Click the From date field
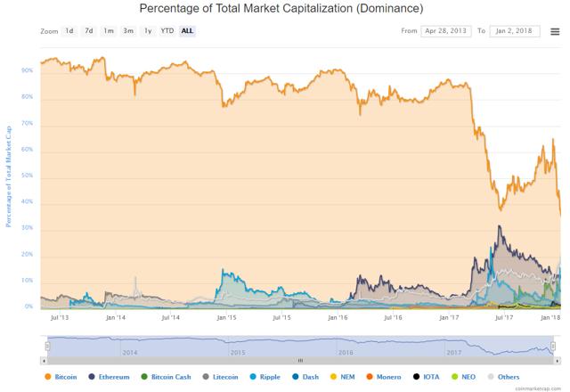This screenshot has height=392, width=570. tap(447, 31)
